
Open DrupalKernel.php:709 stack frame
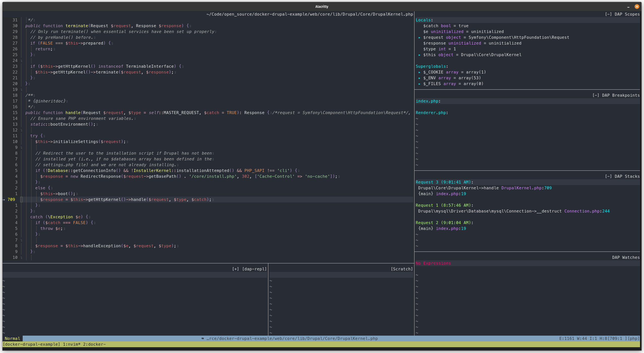pyautogui.click(x=526, y=188)
